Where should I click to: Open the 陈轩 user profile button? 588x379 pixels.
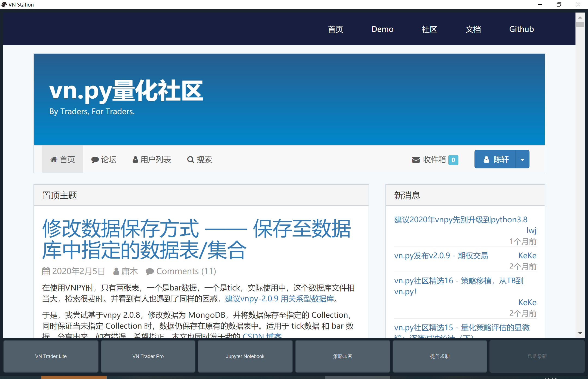click(x=495, y=159)
